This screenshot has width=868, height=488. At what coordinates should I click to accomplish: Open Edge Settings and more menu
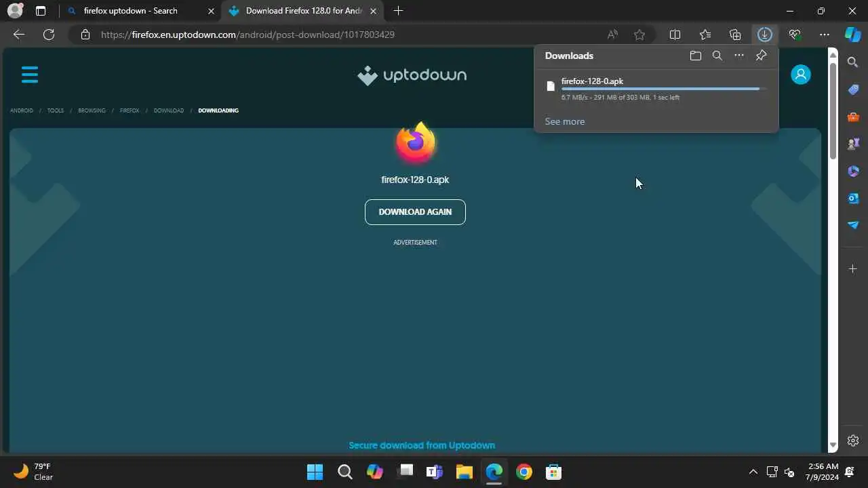pyautogui.click(x=825, y=35)
